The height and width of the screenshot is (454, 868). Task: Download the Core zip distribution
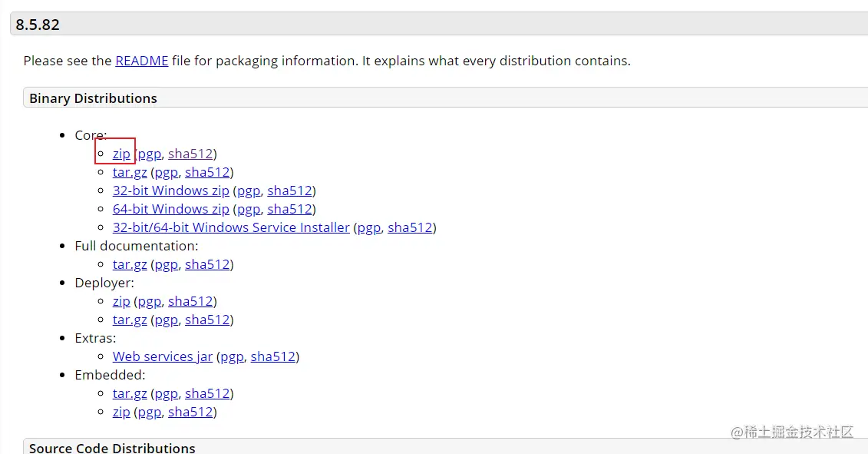pos(121,154)
